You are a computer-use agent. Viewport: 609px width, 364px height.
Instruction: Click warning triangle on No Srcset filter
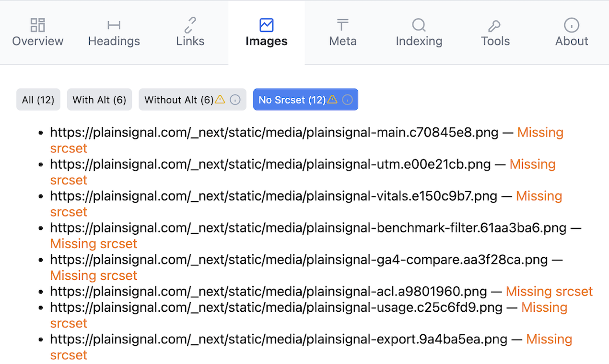332,100
